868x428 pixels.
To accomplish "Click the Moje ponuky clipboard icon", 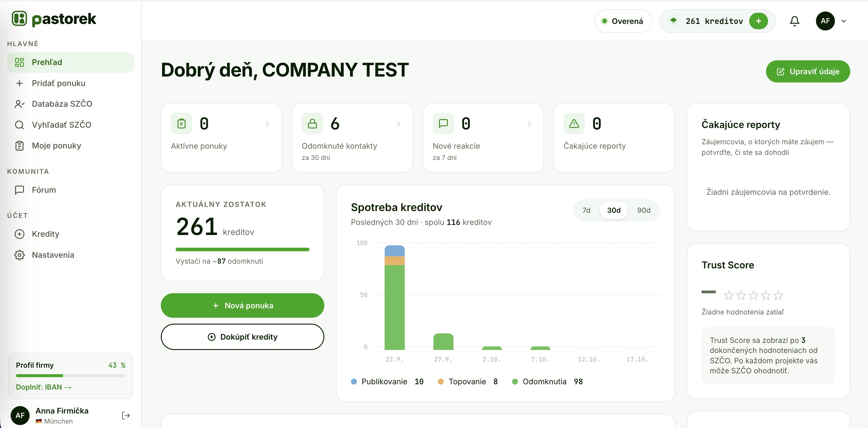I will pos(20,146).
